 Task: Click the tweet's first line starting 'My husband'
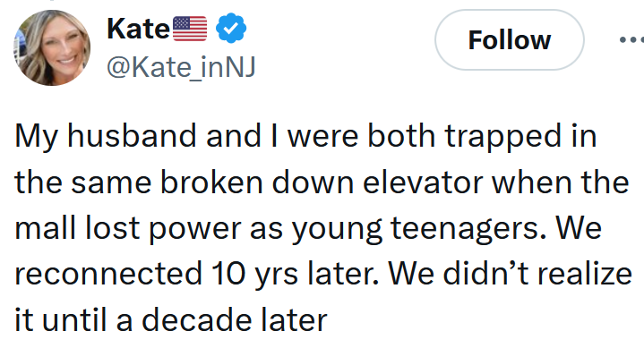coord(305,137)
